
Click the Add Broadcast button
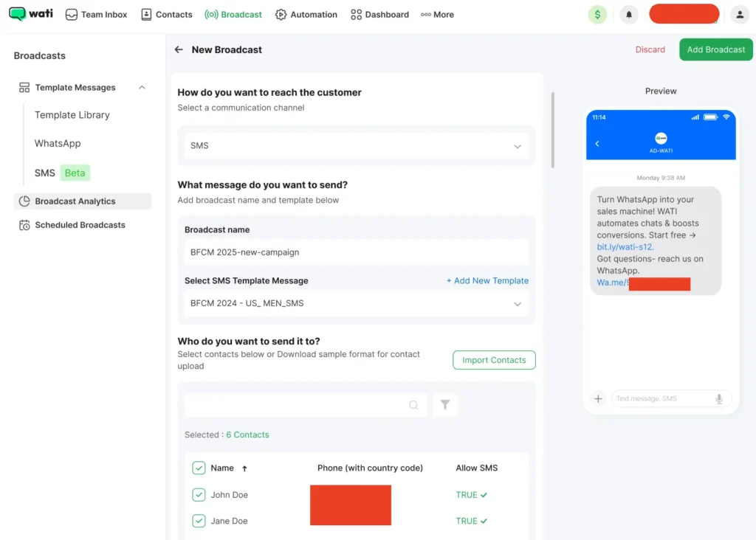pyautogui.click(x=715, y=49)
